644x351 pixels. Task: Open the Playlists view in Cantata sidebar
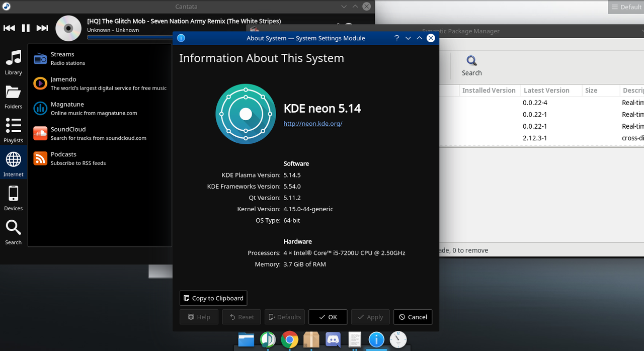[x=14, y=130]
